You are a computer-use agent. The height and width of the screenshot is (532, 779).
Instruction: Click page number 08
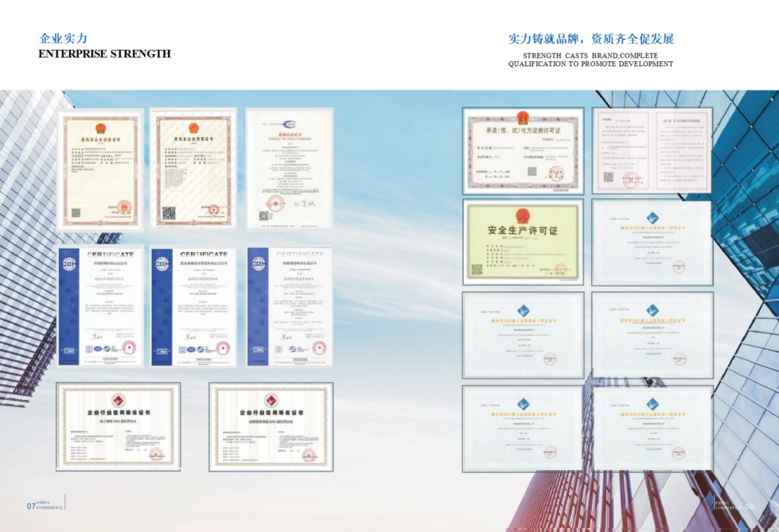click(x=749, y=506)
